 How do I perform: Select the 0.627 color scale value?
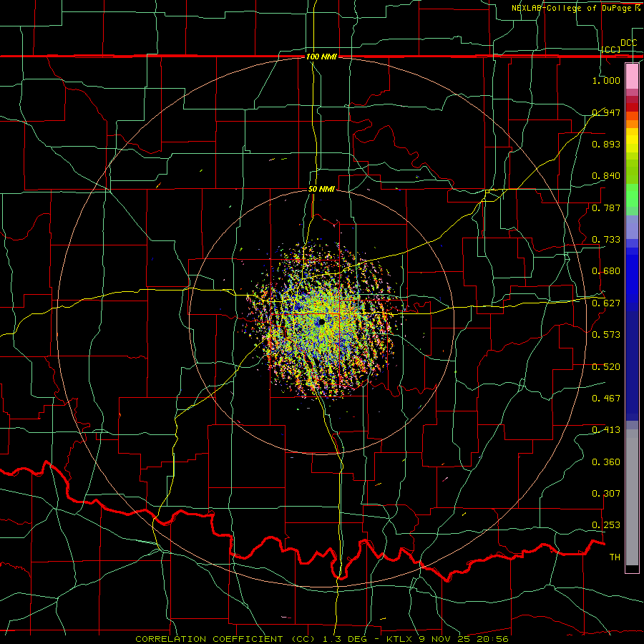tap(606, 303)
